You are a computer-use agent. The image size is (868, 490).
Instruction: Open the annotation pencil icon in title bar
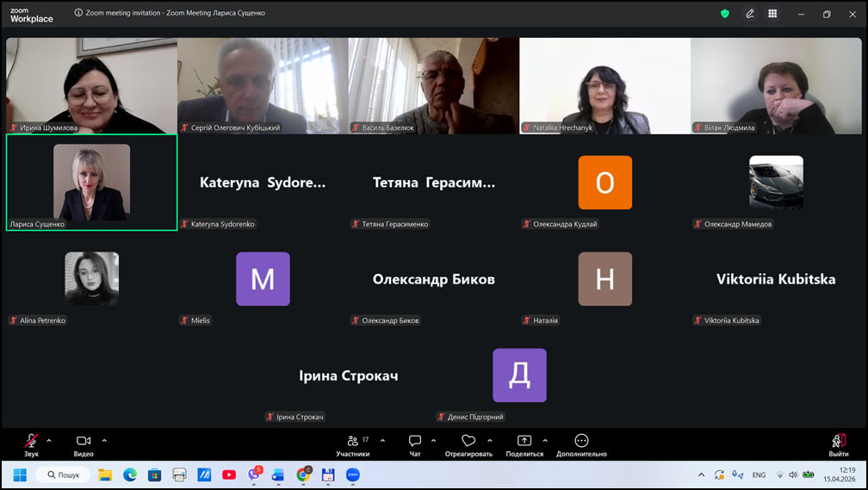749,14
